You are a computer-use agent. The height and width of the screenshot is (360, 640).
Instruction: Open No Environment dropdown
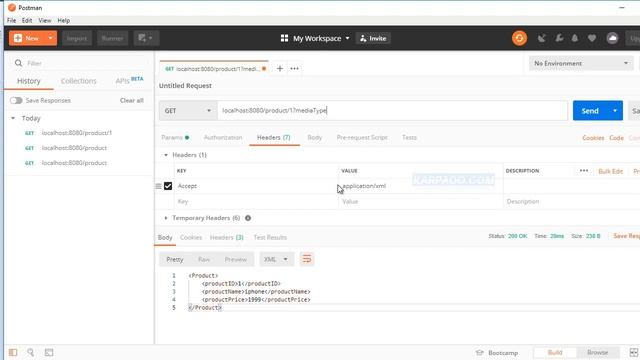tap(581, 63)
